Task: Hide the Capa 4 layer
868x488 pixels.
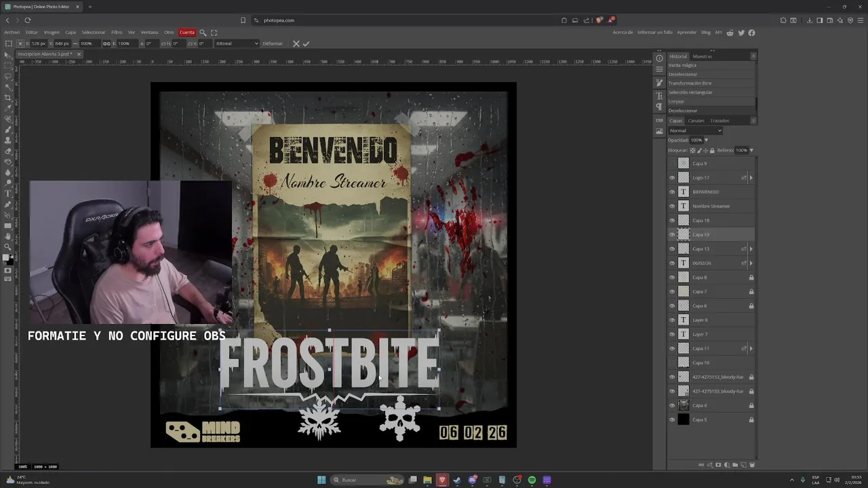Action: tap(672, 405)
